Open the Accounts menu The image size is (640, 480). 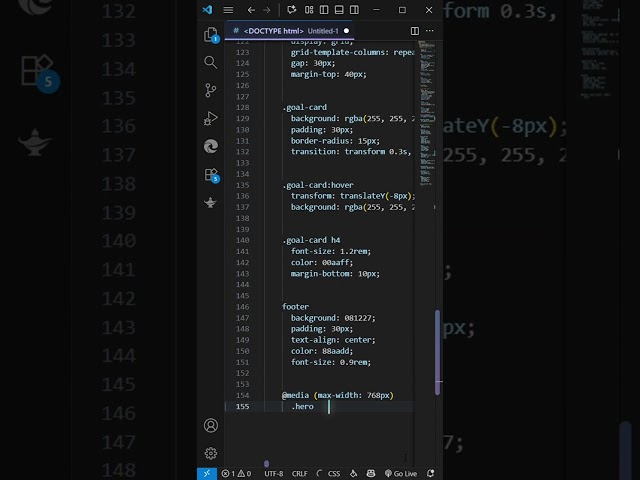tap(211, 425)
